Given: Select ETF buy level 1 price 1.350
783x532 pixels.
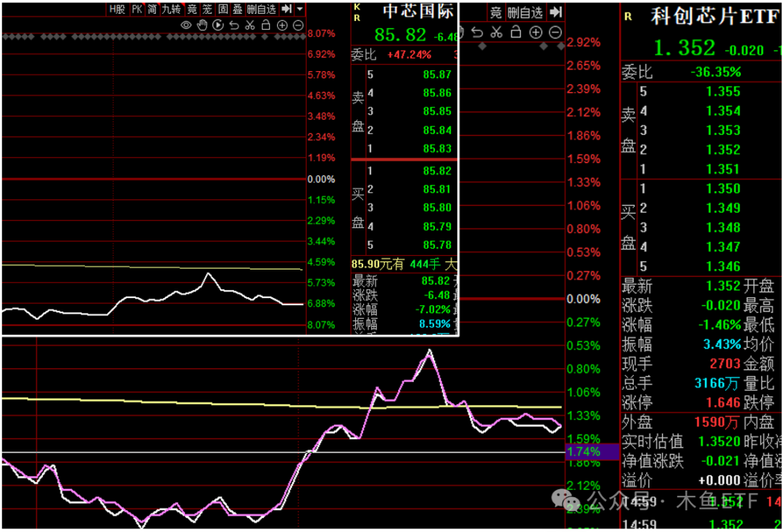Looking at the screenshot, I should (x=723, y=188).
